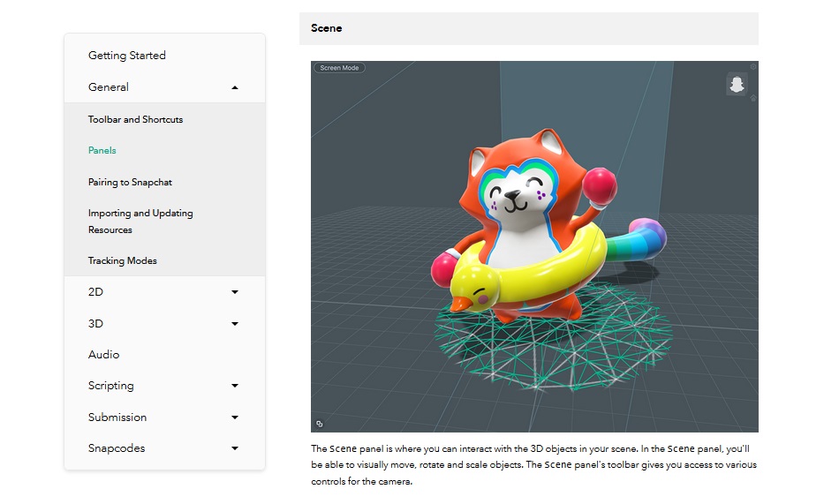Expand the 2D section arrow
This screenshot has height=504, width=824.
coord(235,292)
